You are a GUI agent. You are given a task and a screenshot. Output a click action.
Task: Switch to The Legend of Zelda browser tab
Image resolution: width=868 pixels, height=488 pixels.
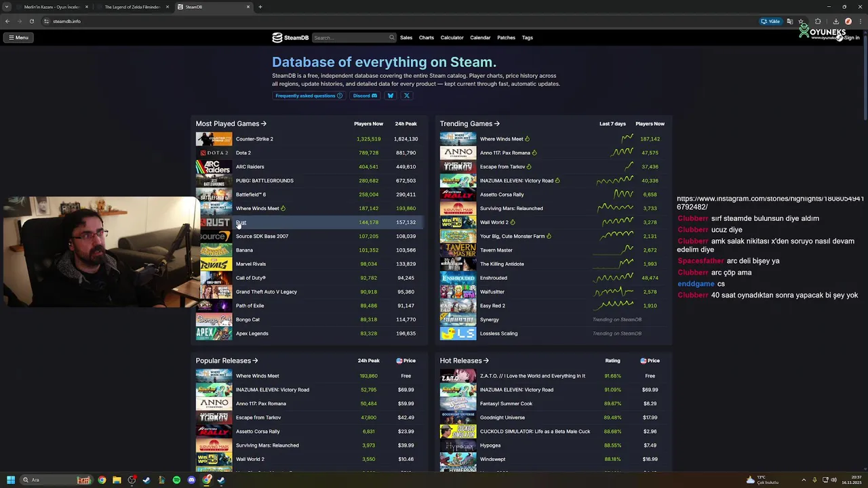pos(132,7)
